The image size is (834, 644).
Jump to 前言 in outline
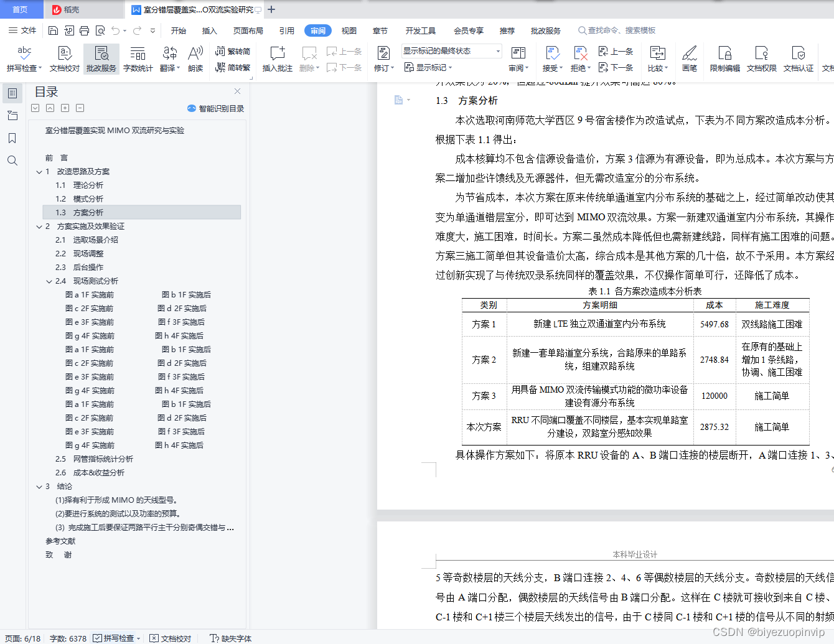click(x=57, y=158)
